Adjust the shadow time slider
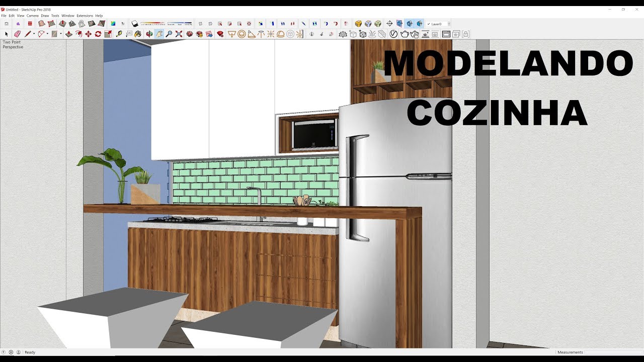 click(180, 23)
